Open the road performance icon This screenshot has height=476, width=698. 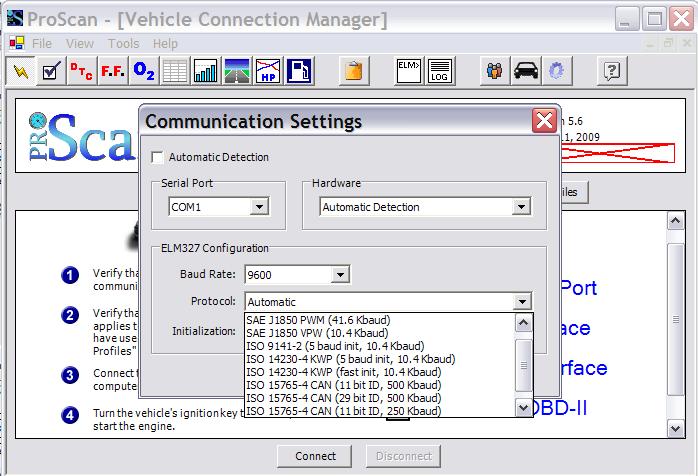coord(237,71)
